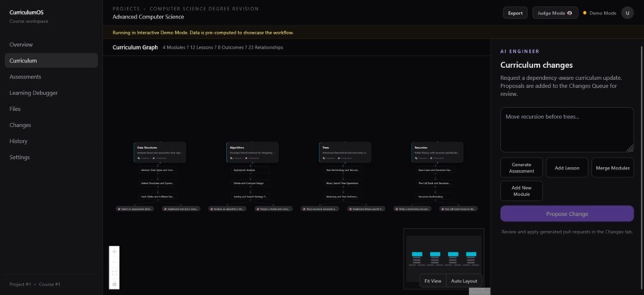Fit graph using the fit-view icon control
Image resolution: width=644 pixels, height=295 pixels.
[114, 273]
